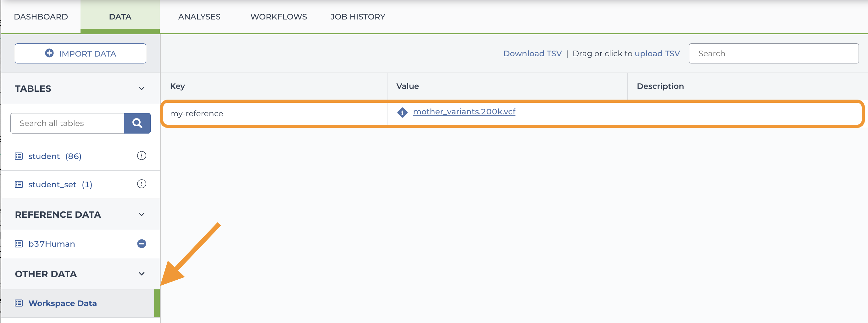Click the magnifier search tables button
Screen dimensions: 868x323
[137, 123]
